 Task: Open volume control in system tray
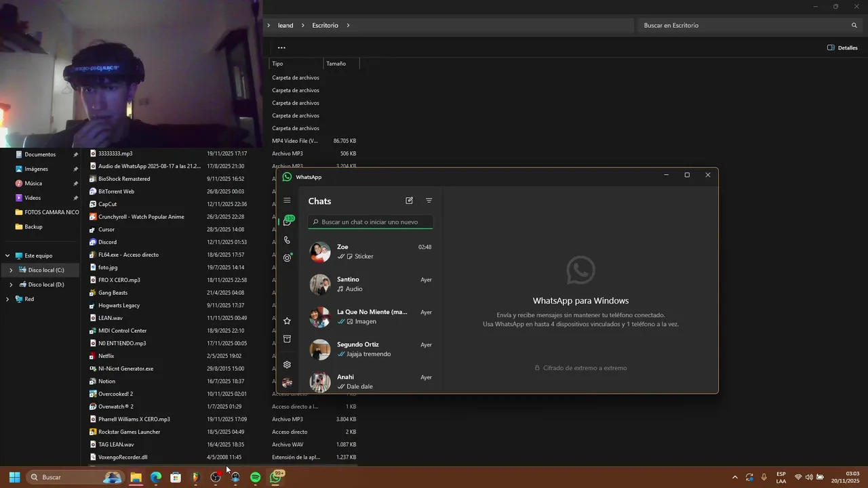tap(808, 477)
